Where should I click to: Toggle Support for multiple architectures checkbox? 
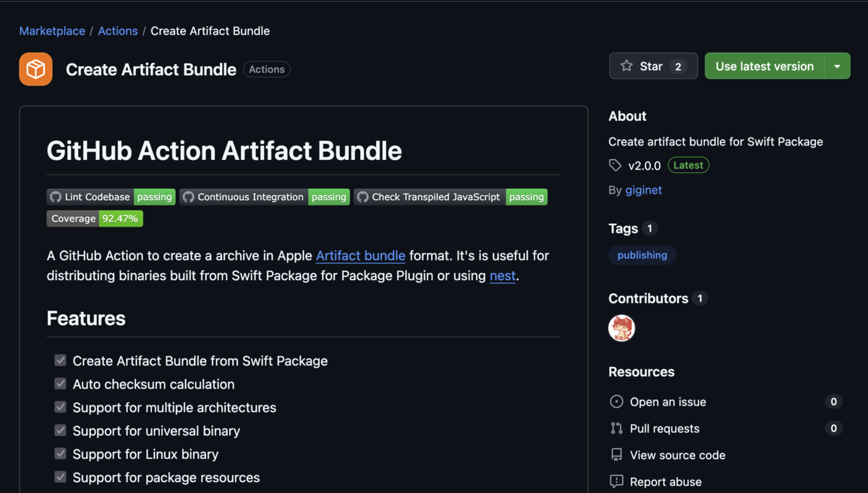[60, 407]
